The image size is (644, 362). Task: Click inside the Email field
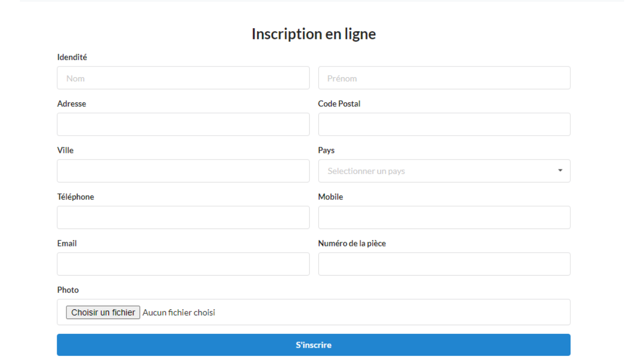tap(183, 264)
